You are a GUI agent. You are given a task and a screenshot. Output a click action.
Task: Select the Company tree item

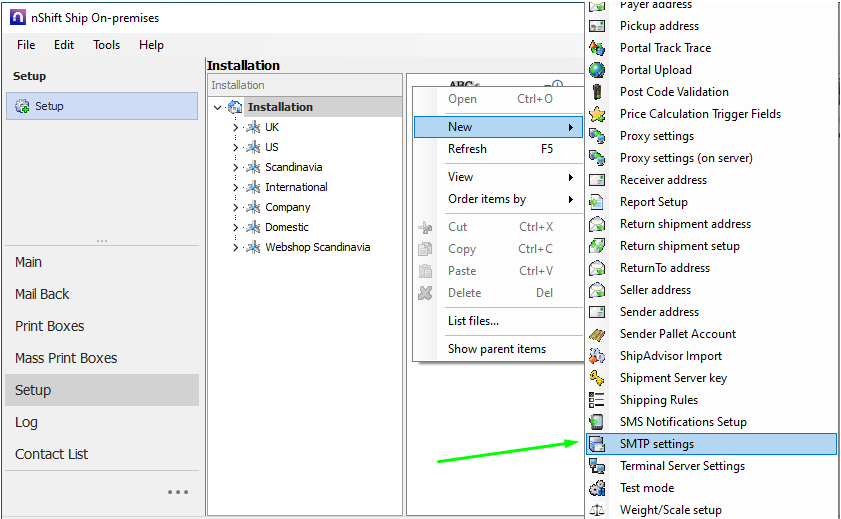pyautogui.click(x=287, y=207)
